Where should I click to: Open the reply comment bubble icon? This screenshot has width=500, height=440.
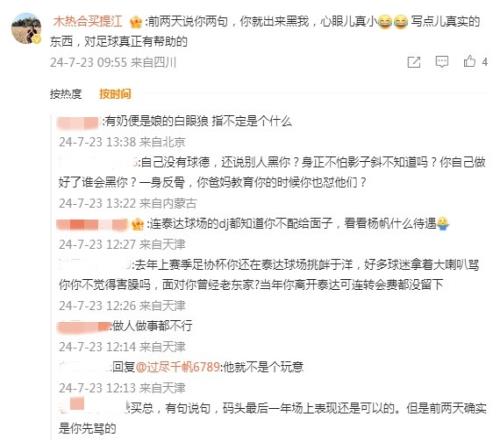[442, 62]
